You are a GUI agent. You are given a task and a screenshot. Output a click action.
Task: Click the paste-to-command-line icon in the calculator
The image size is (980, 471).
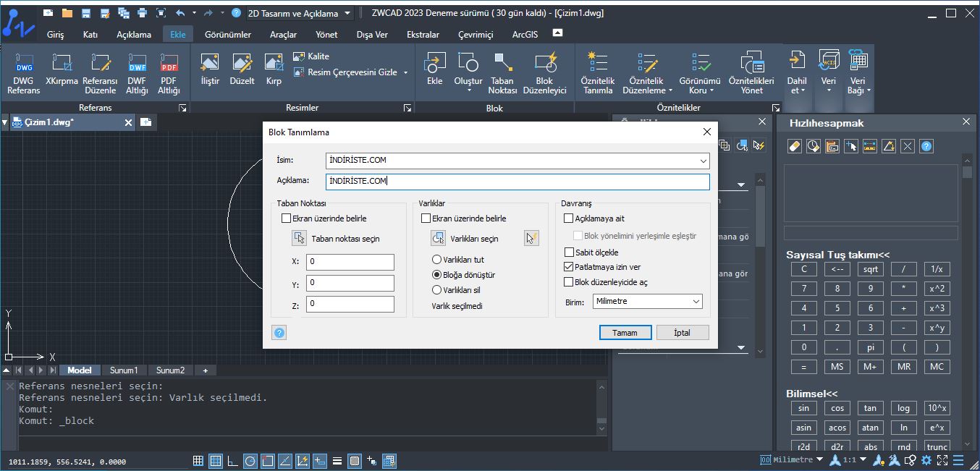point(832,146)
